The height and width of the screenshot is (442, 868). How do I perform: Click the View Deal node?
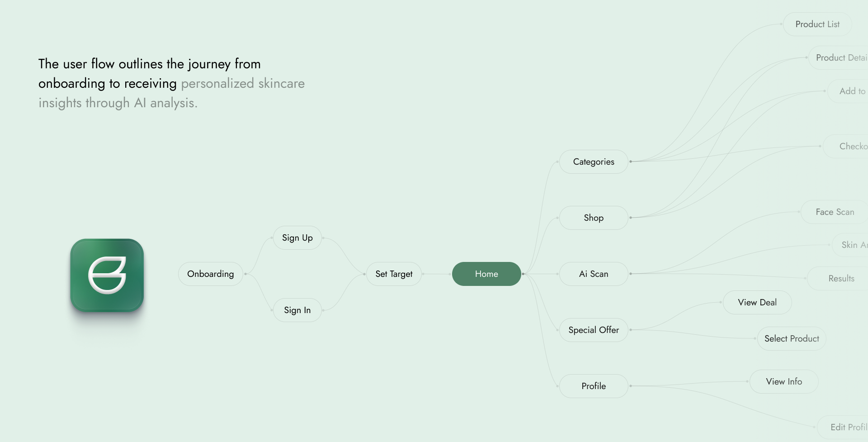point(757,302)
